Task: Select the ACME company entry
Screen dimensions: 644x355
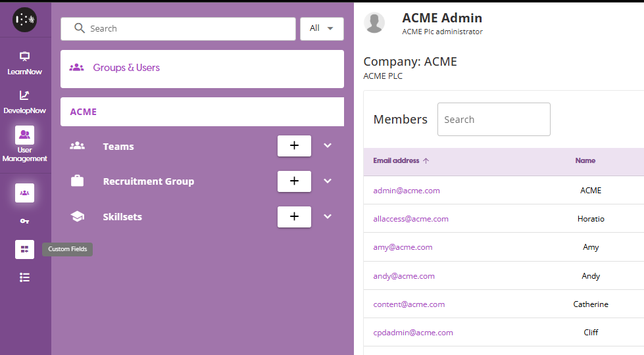Action: [x=202, y=112]
